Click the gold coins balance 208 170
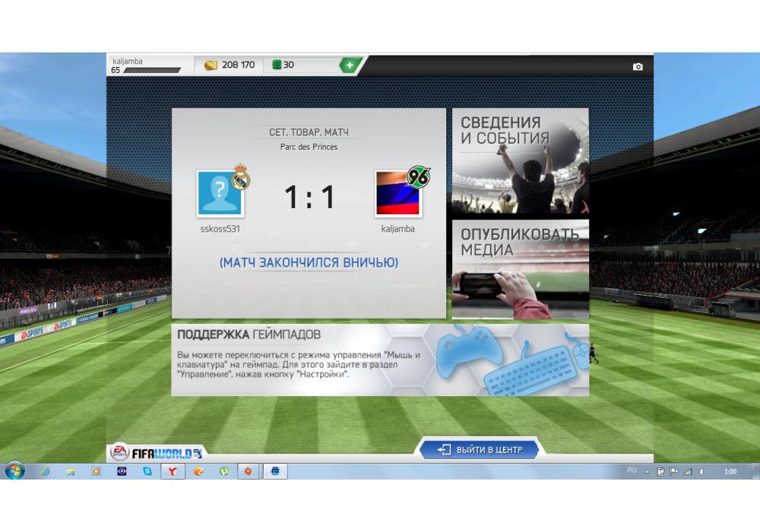Screen dimensions: 760x532 [x=230, y=65]
